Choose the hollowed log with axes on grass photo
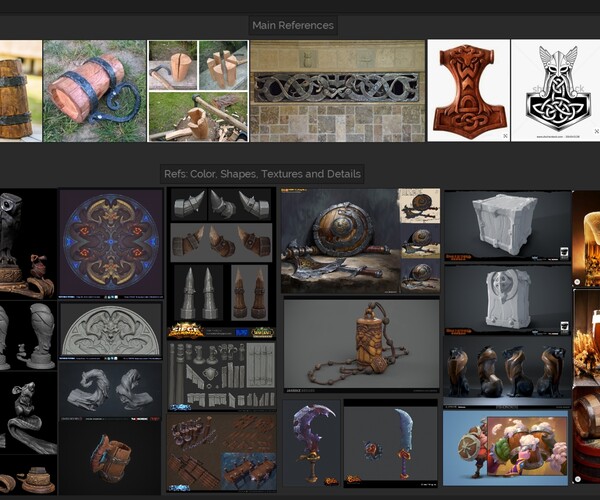 [x=198, y=117]
